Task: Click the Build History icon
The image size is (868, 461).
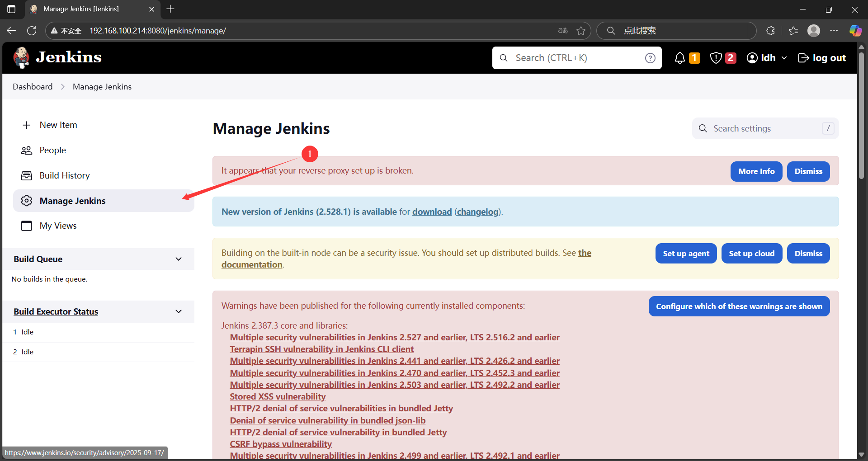Action: click(27, 176)
